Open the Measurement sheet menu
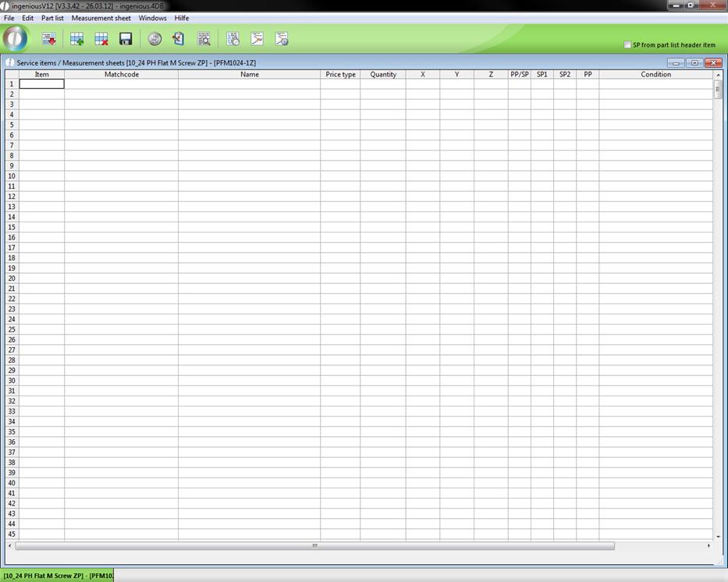This screenshot has height=582, width=728. [x=101, y=18]
